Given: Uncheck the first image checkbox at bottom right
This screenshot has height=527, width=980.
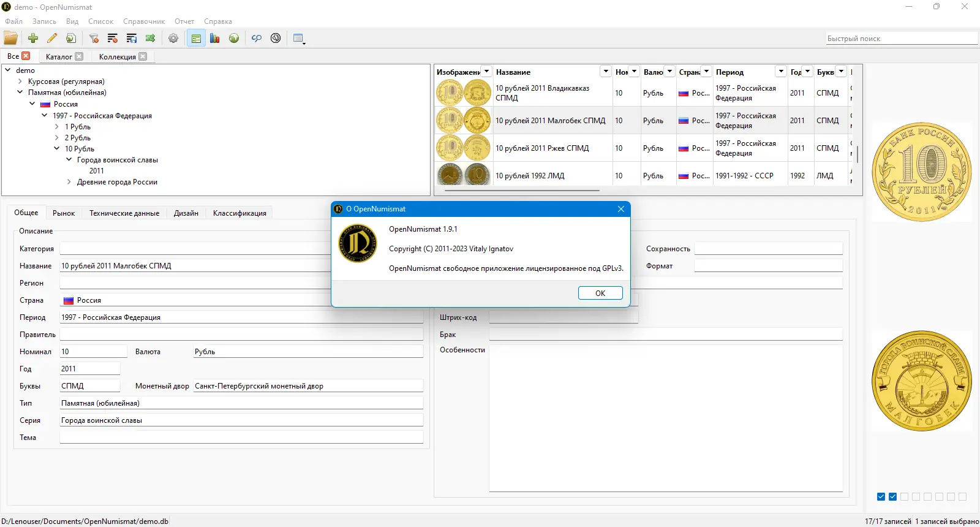Looking at the screenshot, I should coord(881,496).
